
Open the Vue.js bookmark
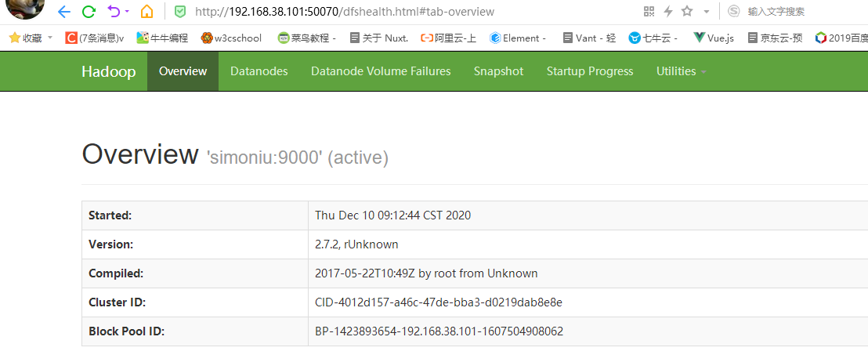click(x=714, y=38)
